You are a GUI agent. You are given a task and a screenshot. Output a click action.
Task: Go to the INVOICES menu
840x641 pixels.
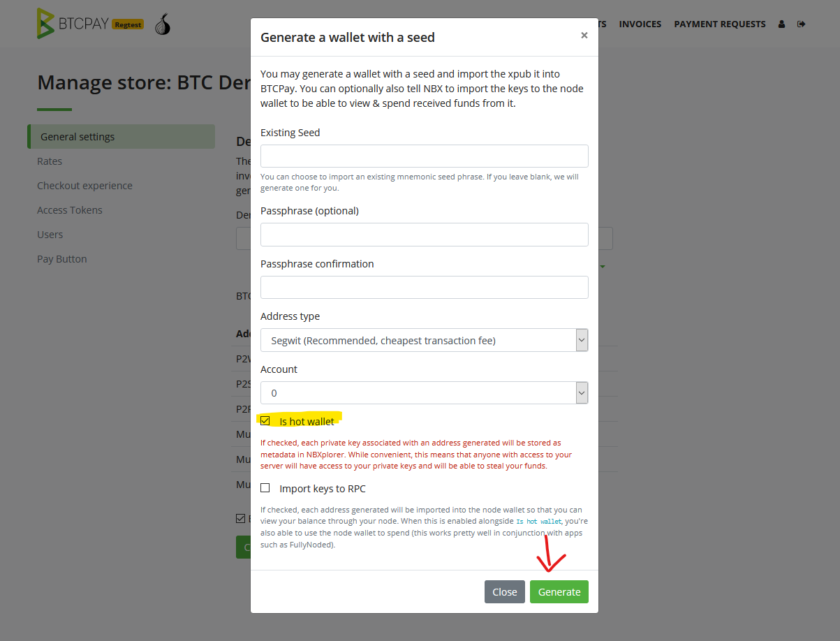(x=640, y=24)
